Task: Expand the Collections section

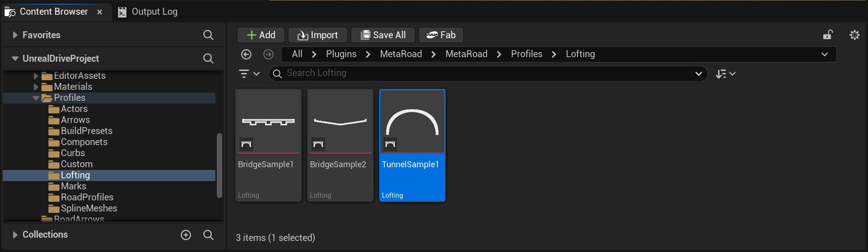Action: (x=15, y=235)
